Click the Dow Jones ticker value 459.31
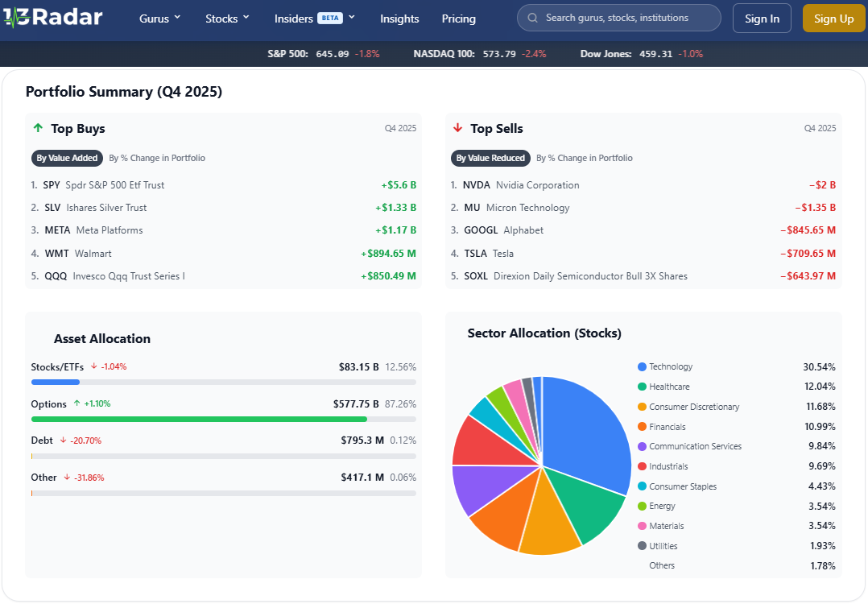Image resolution: width=868 pixels, height=604 pixels. point(655,54)
